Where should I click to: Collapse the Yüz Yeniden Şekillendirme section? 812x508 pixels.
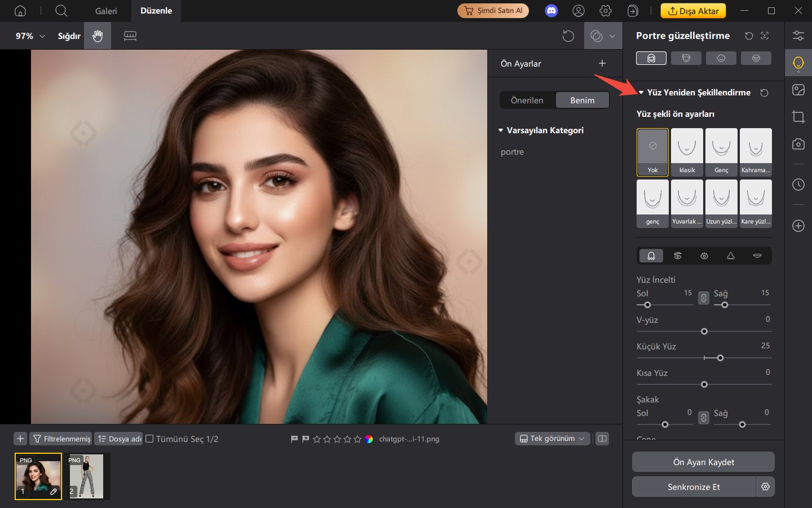pyautogui.click(x=641, y=92)
